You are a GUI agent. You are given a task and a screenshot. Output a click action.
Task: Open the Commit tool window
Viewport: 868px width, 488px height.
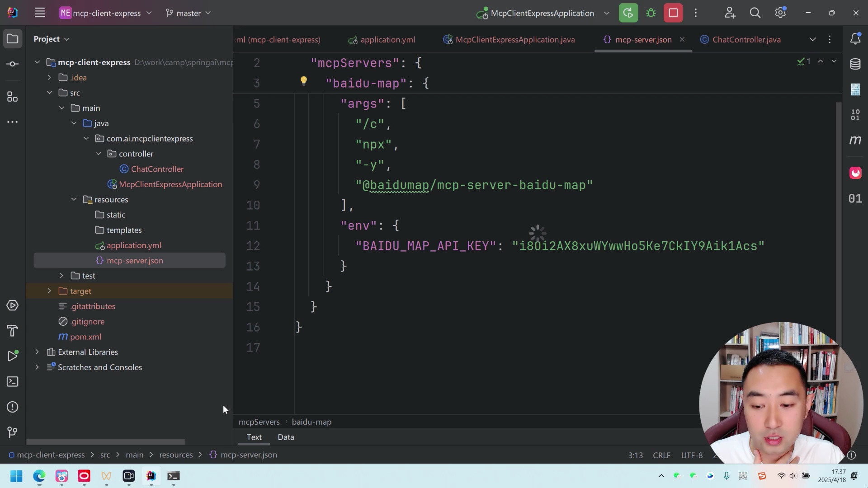click(13, 64)
